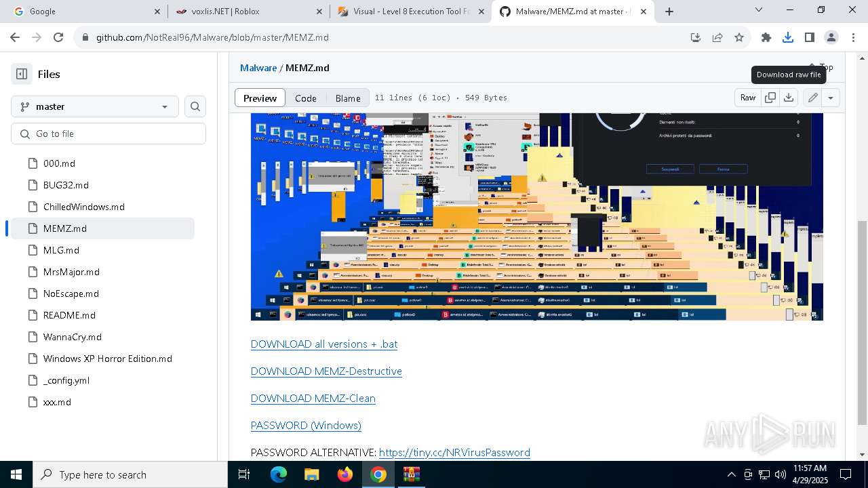Focus the Go to file field
The width and height of the screenshot is (868, 488).
pyautogui.click(x=108, y=134)
